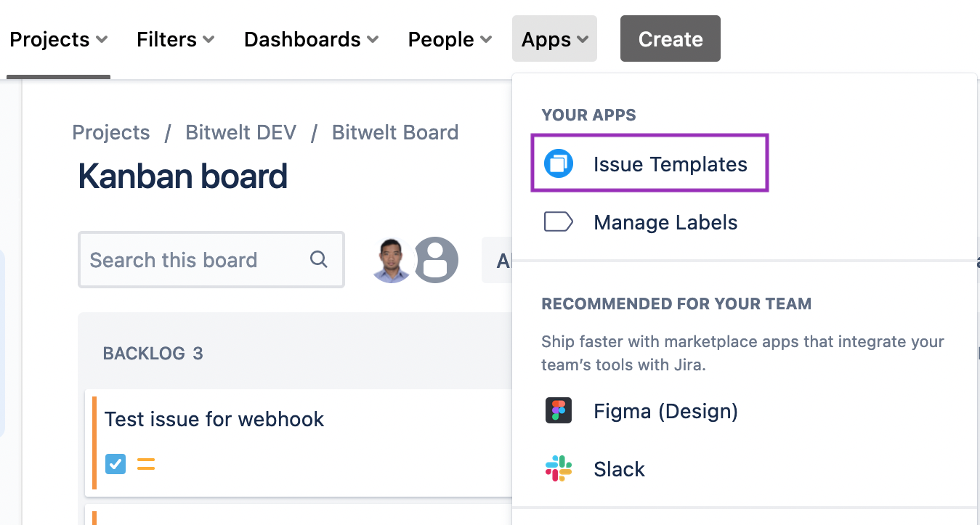The image size is (980, 525).
Task: Open the Bitwelt DEV breadcrumb link
Action: pyautogui.click(x=240, y=132)
